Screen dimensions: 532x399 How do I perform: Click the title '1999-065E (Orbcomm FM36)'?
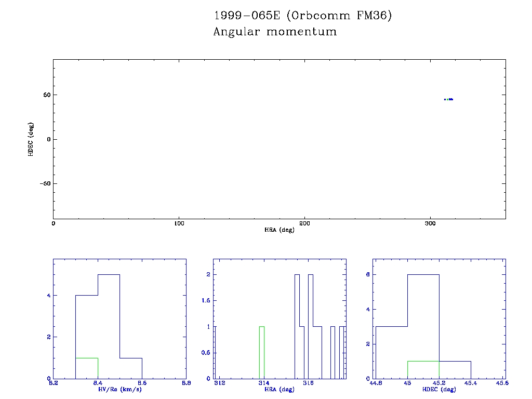(x=303, y=16)
